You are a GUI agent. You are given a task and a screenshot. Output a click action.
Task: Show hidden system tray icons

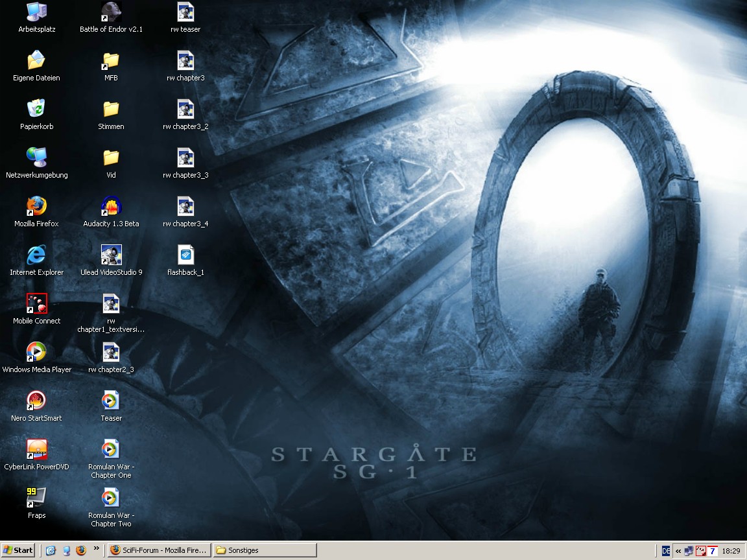click(x=678, y=551)
